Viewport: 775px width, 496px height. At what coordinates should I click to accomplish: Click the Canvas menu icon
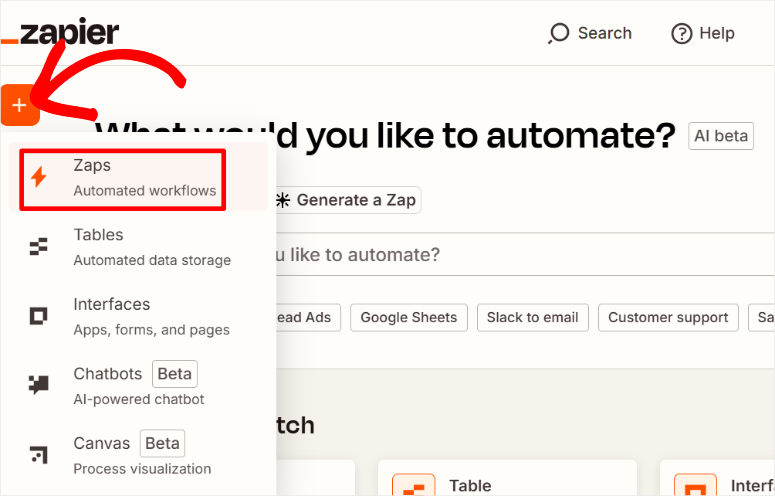point(39,455)
